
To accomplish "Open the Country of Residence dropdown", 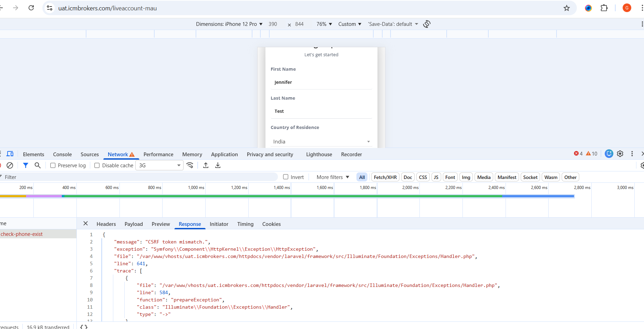I will point(321,142).
